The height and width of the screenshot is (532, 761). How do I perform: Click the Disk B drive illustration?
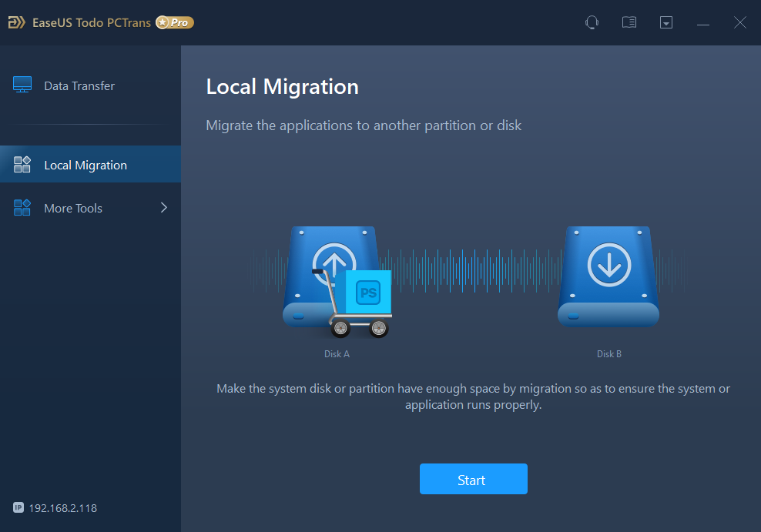608,276
